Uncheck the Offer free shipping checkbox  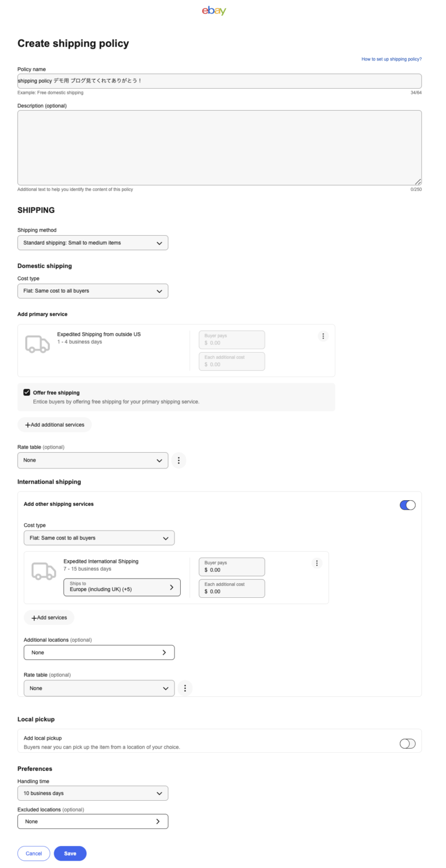[27, 392]
